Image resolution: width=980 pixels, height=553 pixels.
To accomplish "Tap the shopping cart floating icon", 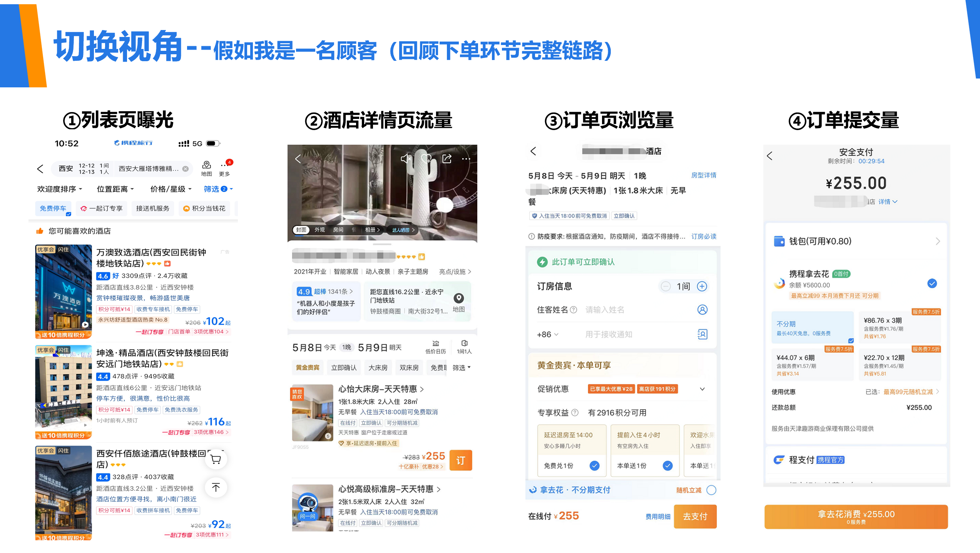I will [216, 459].
